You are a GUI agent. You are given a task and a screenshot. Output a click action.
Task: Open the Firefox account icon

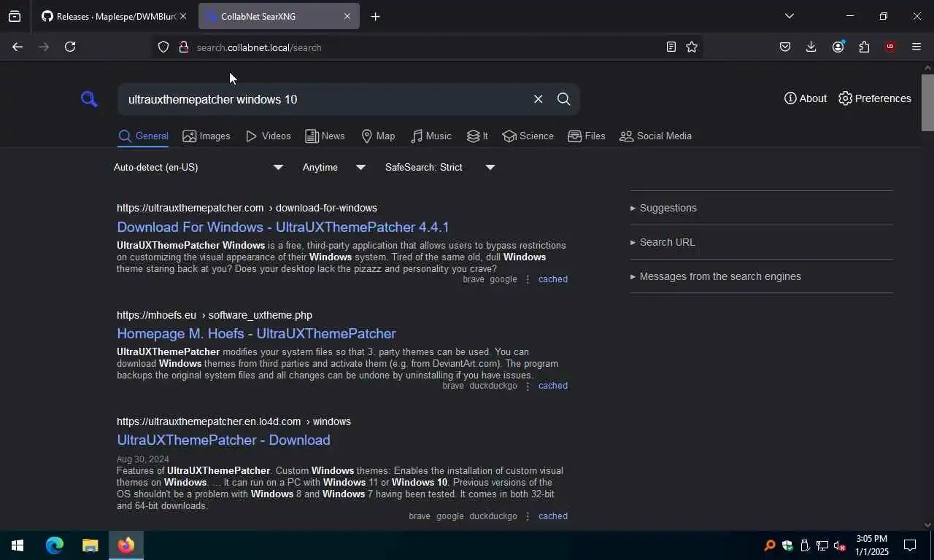pos(838,47)
